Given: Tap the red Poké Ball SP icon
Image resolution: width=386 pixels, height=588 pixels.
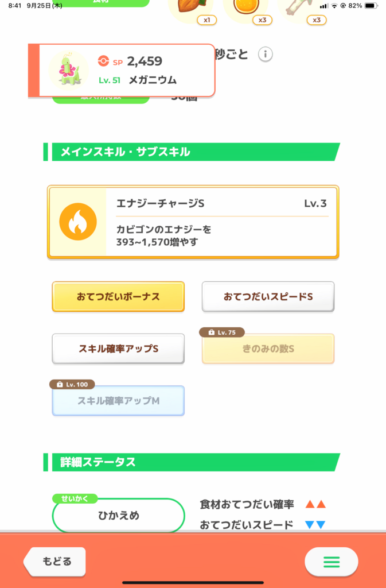Looking at the screenshot, I should 103,61.
